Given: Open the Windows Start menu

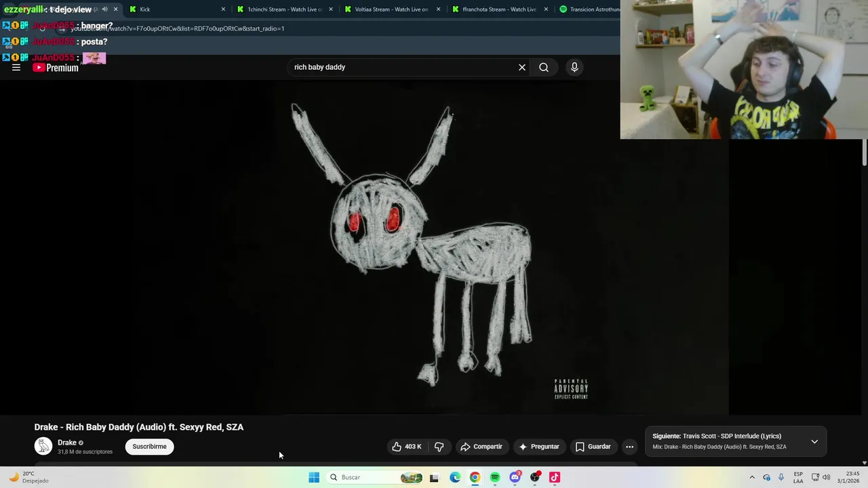Looking at the screenshot, I should coord(314,477).
